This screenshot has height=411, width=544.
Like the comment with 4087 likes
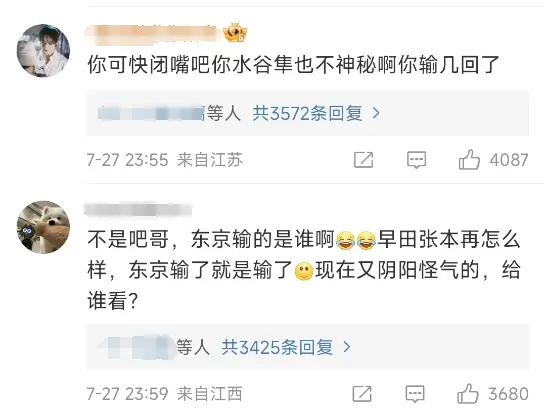point(469,160)
